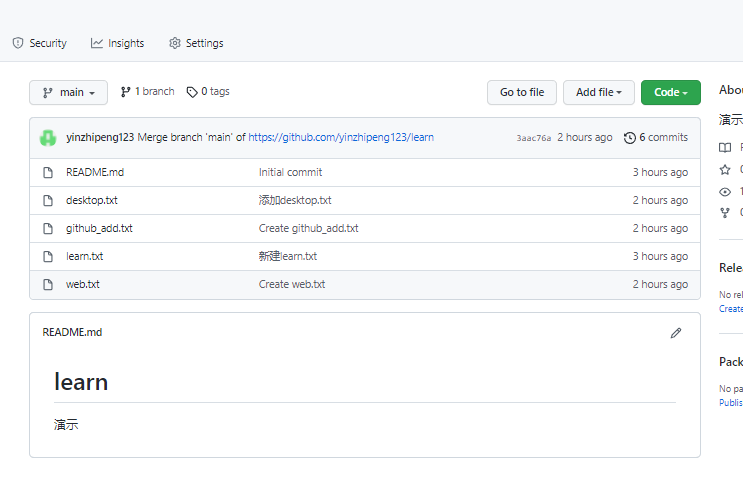Click the fork icon in About sidebar
Screen dimensions: 743x481
pos(725,213)
